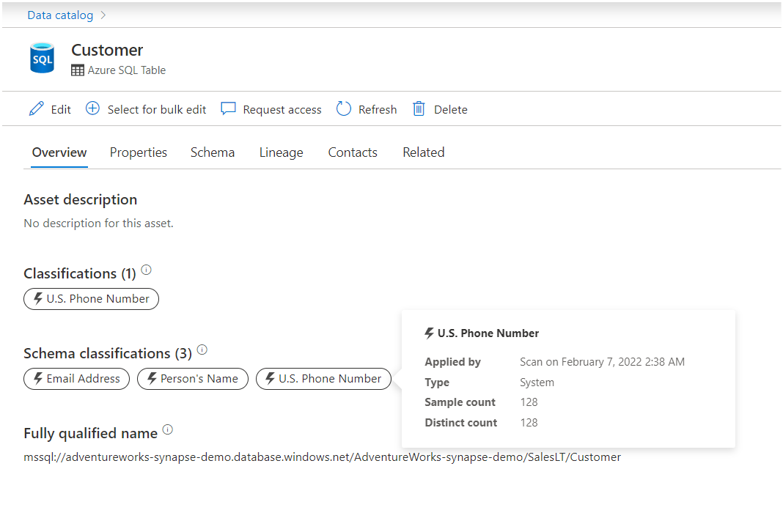The image size is (783, 532).
Task: Click the Delete trash can icon
Action: coord(419,108)
